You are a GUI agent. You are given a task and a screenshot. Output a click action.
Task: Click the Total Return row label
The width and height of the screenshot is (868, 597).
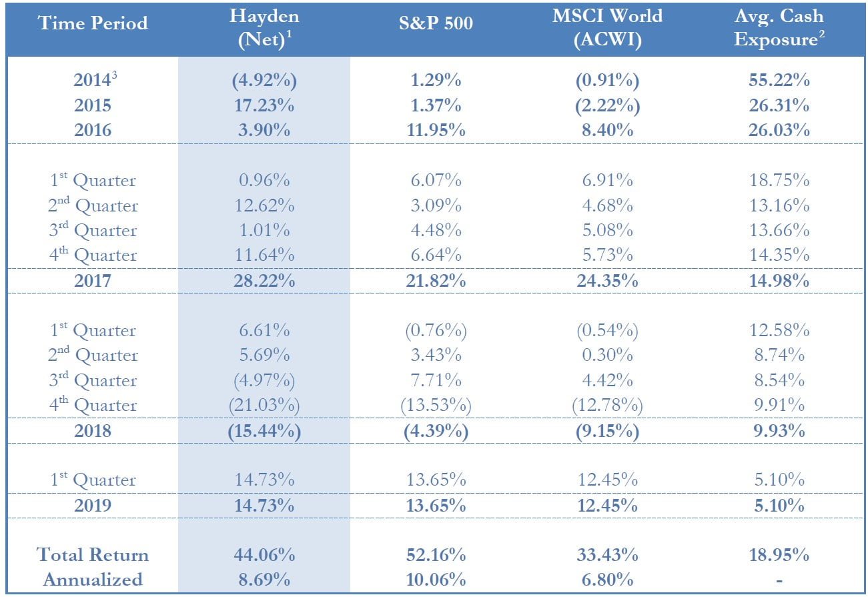(x=92, y=555)
